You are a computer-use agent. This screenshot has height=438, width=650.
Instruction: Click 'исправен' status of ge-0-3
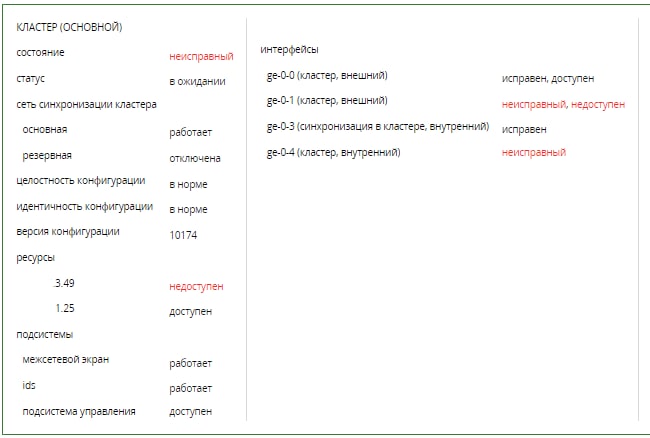(x=524, y=129)
